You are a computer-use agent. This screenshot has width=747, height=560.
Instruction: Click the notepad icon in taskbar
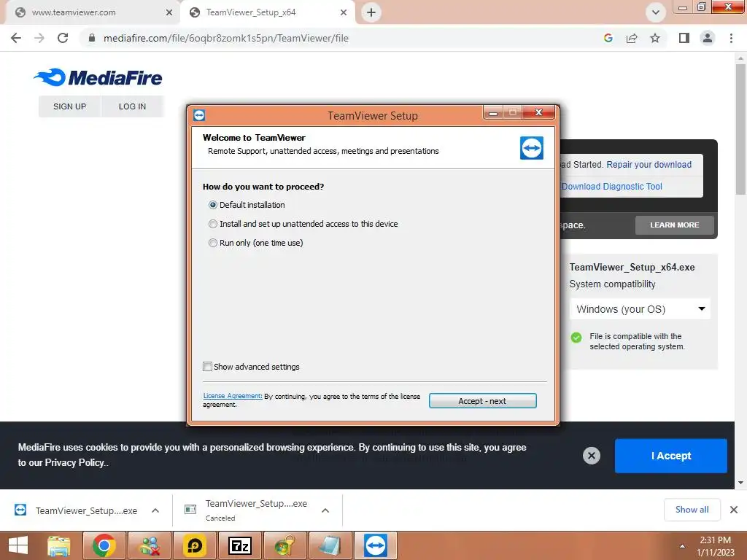[330, 545]
